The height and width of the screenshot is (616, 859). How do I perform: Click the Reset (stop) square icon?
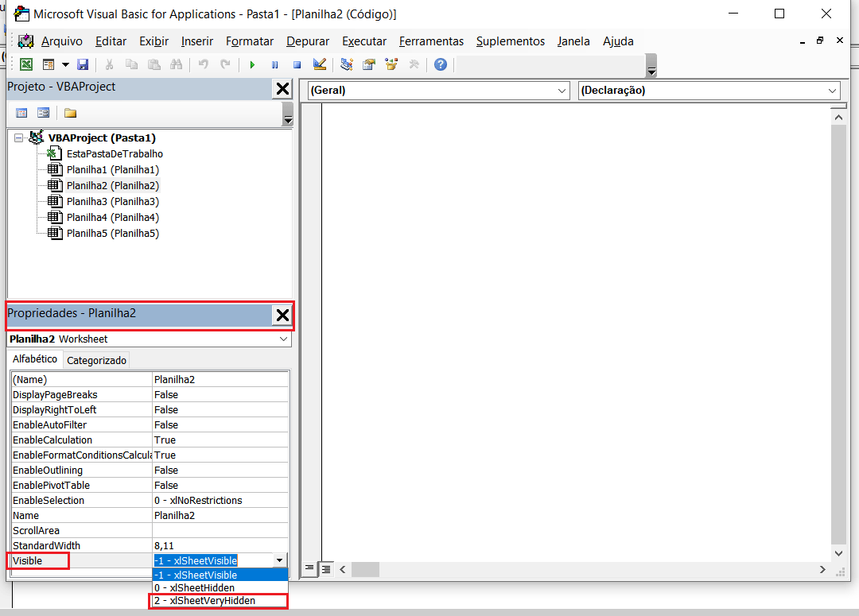[297, 64]
